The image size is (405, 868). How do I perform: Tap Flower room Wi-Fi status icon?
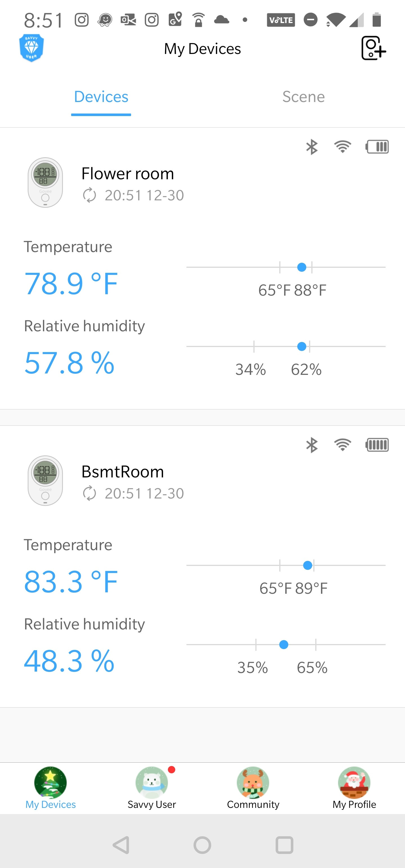point(342,147)
